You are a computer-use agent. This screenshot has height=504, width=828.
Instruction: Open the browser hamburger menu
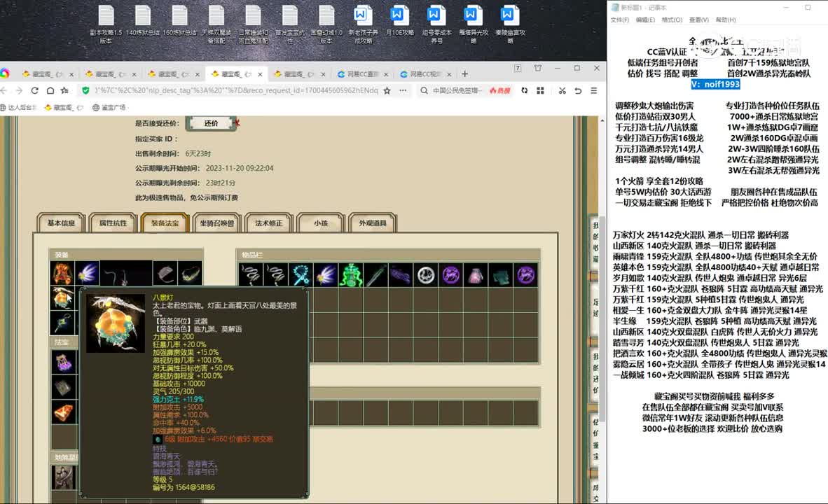[593, 90]
